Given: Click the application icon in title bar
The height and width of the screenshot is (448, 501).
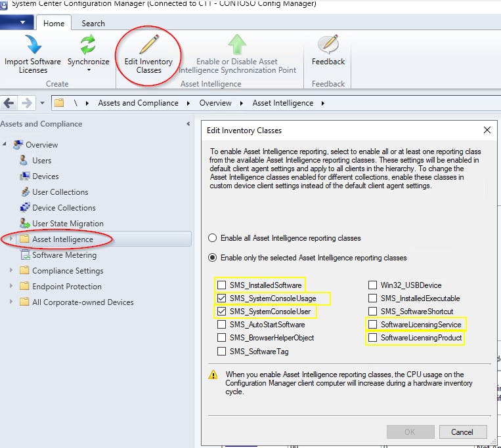Looking at the screenshot, I should click(x=3, y=5).
